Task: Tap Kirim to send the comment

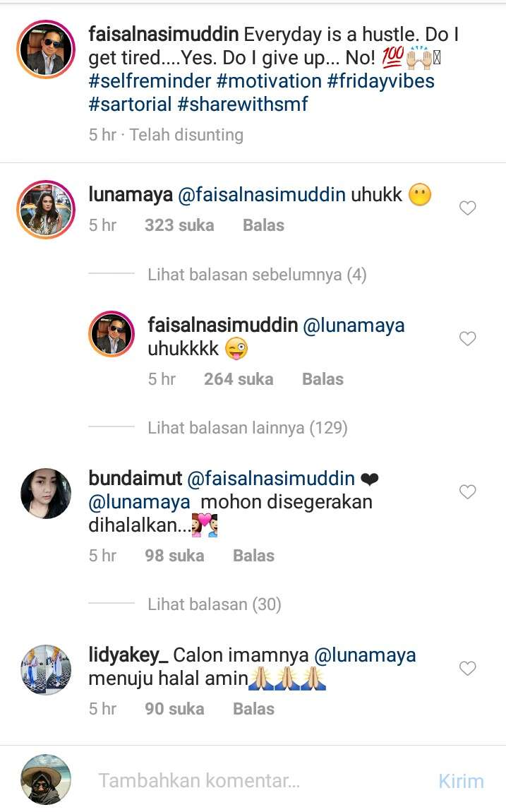Action: (x=461, y=781)
